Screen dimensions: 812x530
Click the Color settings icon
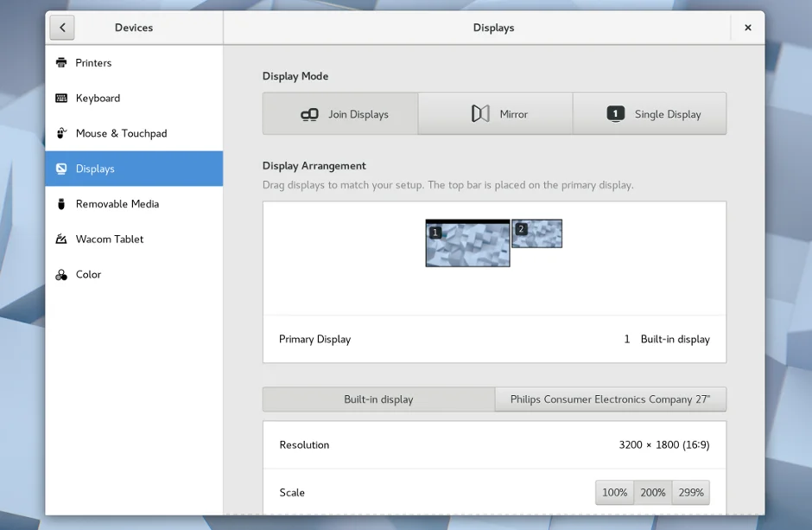pyautogui.click(x=61, y=275)
